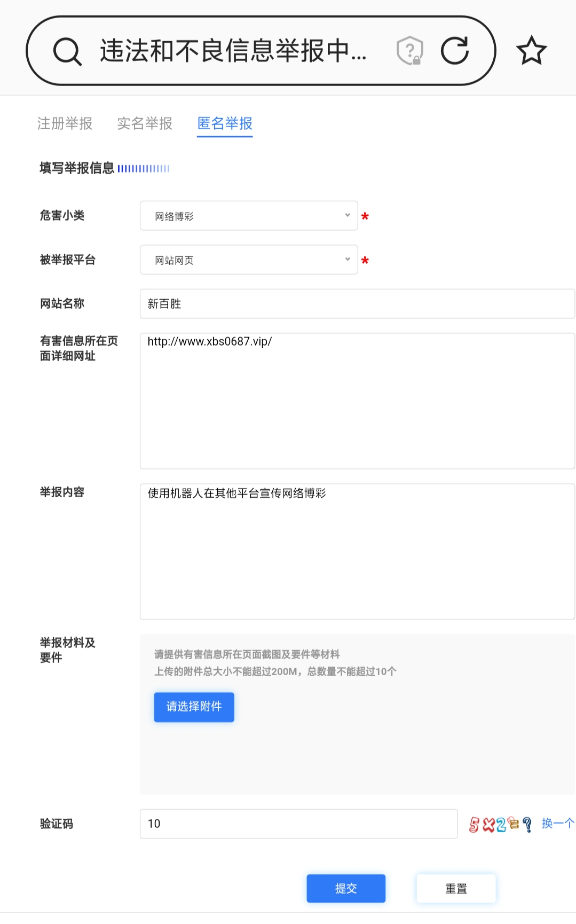Submit the report with 提交

tap(346, 888)
